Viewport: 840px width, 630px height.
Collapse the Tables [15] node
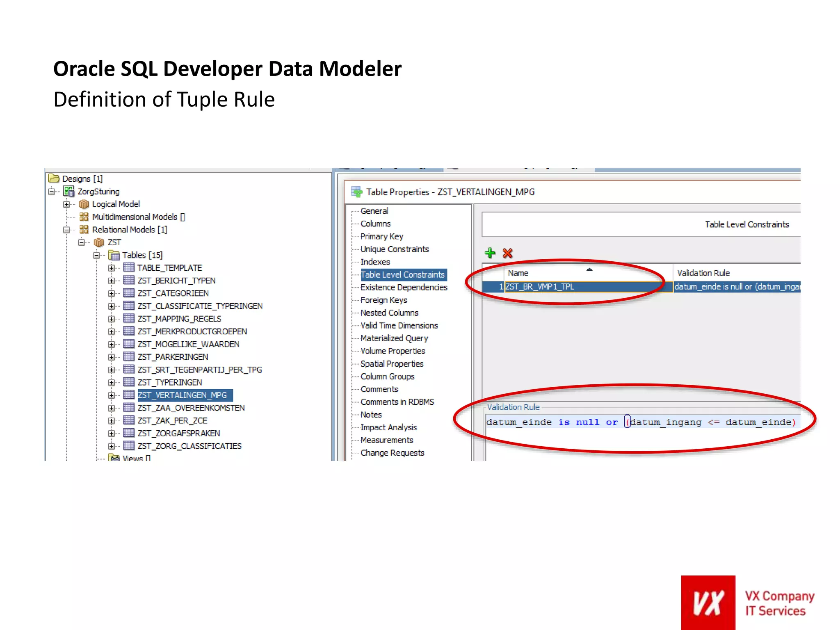click(96, 255)
